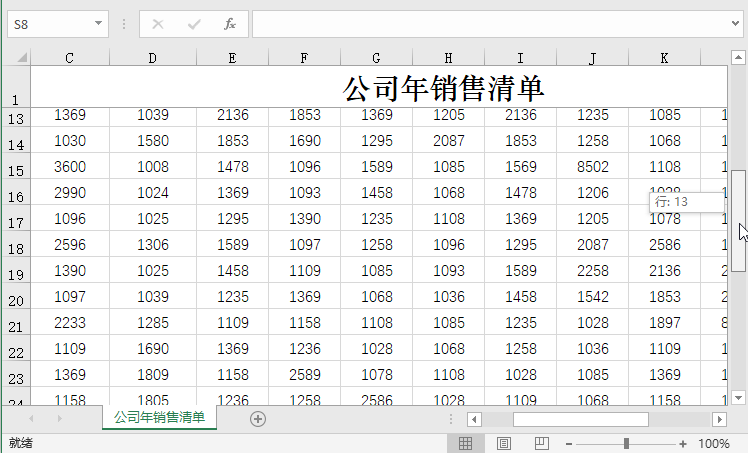Viewport: 748px width, 453px height.
Task: Click the zoom out minus icon
Action: point(569,443)
